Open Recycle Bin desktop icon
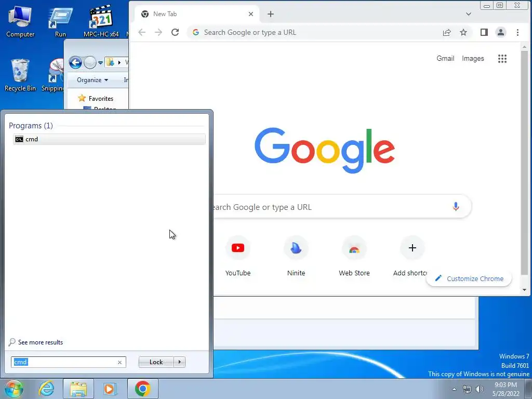The height and width of the screenshot is (399, 532). pyautogui.click(x=20, y=75)
